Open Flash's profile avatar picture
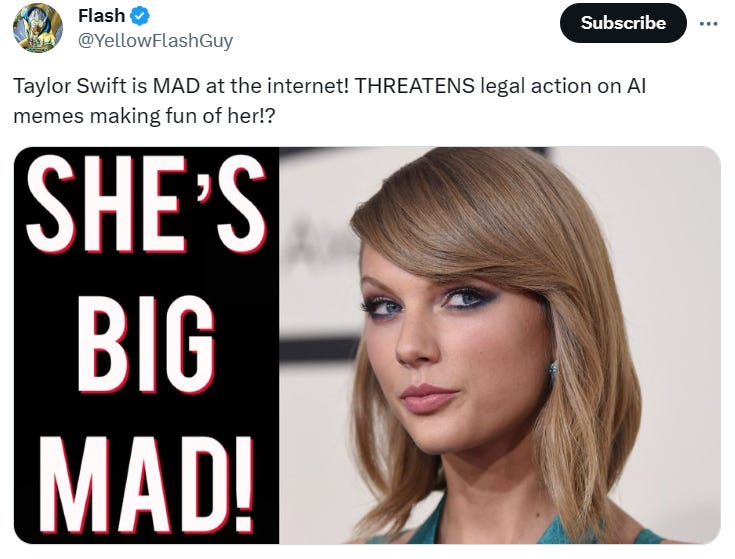 pyautogui.click(x=38, y=27)
